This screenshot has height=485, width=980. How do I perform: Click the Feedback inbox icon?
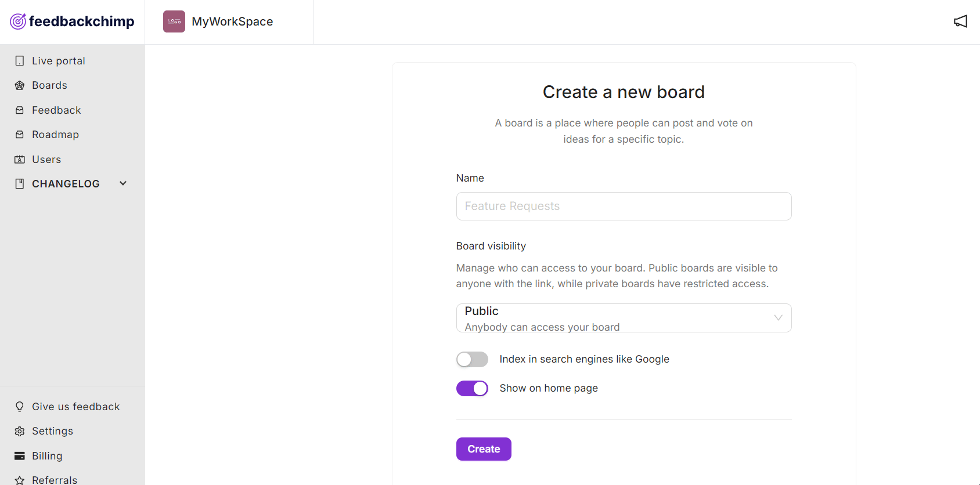tap(20, 110)
